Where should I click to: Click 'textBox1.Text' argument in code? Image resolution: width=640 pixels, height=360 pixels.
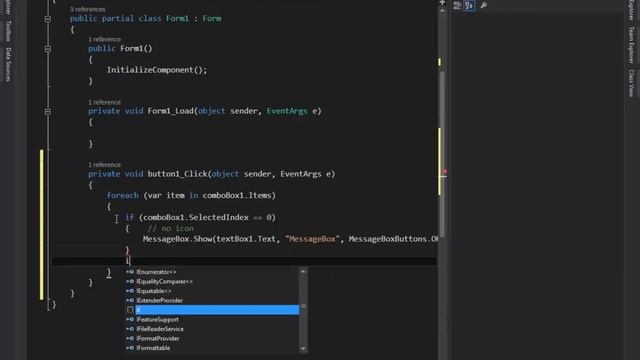pyautogui.click(x=246, y=239)
